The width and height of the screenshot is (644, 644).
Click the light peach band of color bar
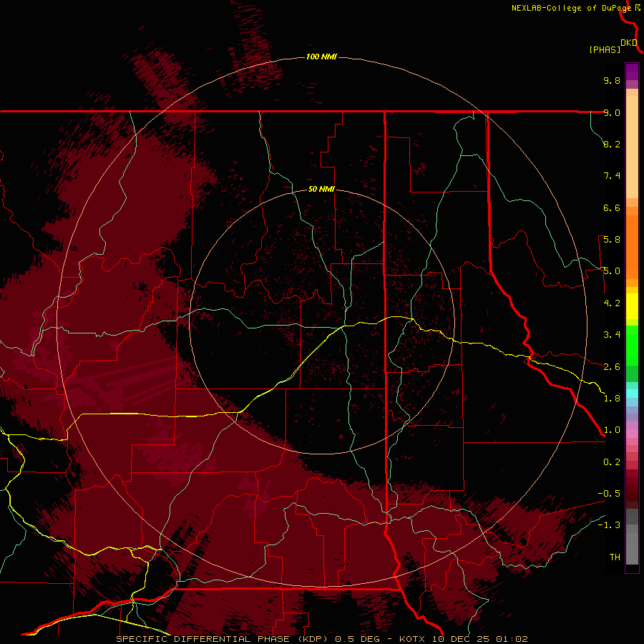632,147
